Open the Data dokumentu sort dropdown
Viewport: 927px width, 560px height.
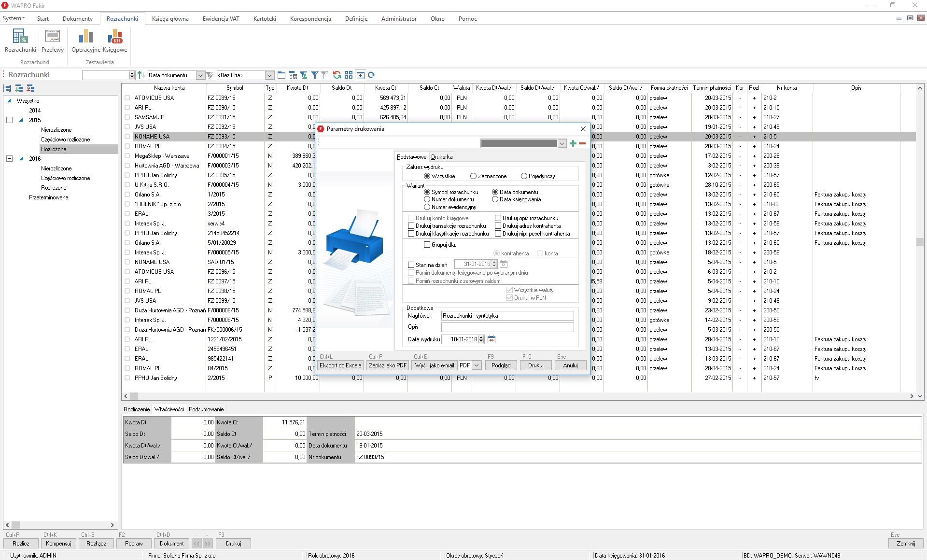(x=200, y=75)
